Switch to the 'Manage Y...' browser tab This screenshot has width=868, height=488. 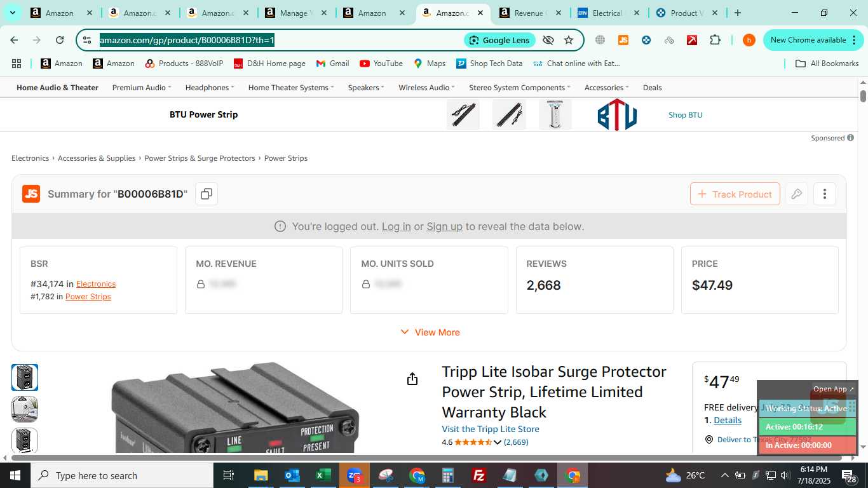tap(295, 13)
